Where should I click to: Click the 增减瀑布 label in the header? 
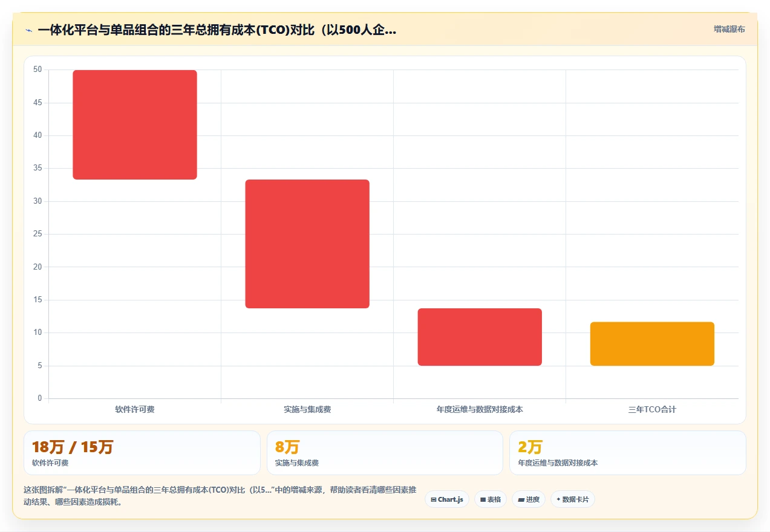(729, 29)
